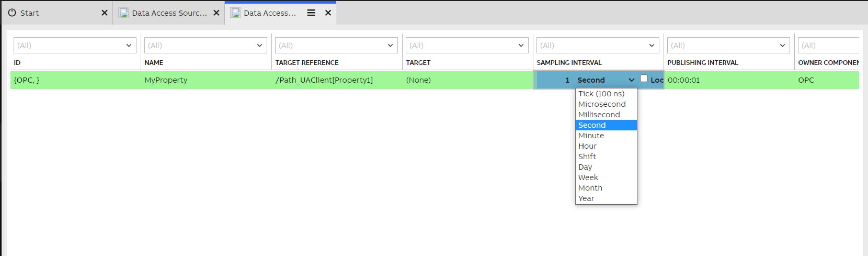Choose Month from unit list
The width and height of the screenshot is (868, 256).
tap(606, 188)
